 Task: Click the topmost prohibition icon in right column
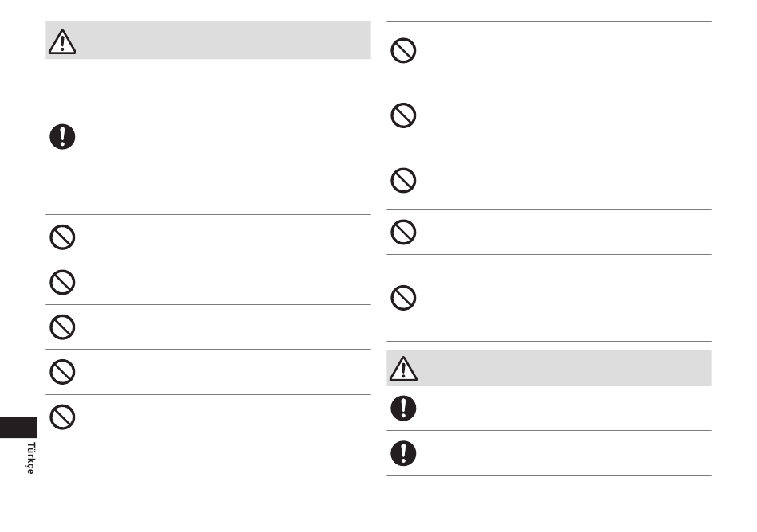[403, 50]
